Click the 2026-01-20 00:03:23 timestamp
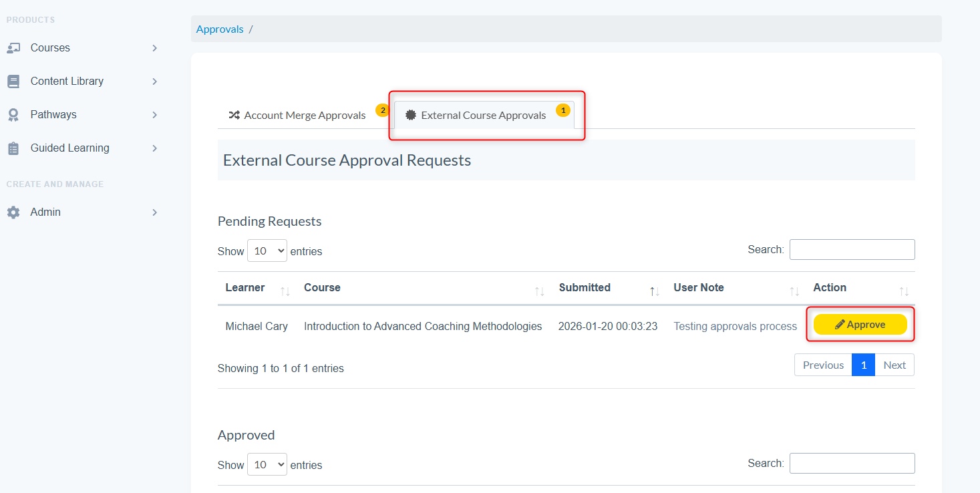Image resolution: width=980 pixels, height=493 pixels. point(608,327)
